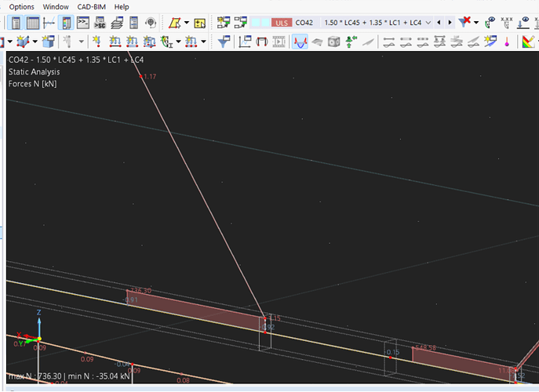Viewport: 539px width, 392px height.
Task: Select the first member diagram options icon
Action: coord(389,42)
